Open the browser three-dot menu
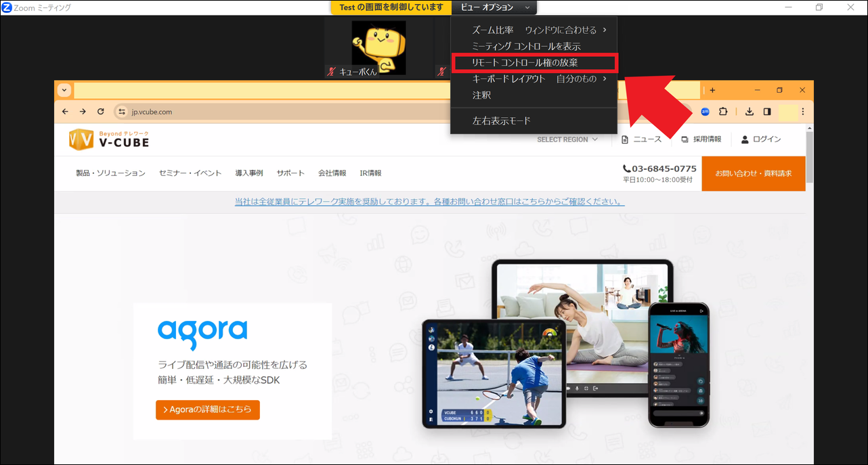The height and width of the screenshot is (465, 868). coord(803,112)
